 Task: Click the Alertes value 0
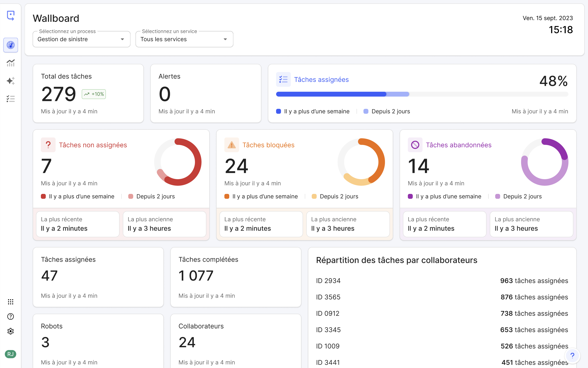[165, 94]
